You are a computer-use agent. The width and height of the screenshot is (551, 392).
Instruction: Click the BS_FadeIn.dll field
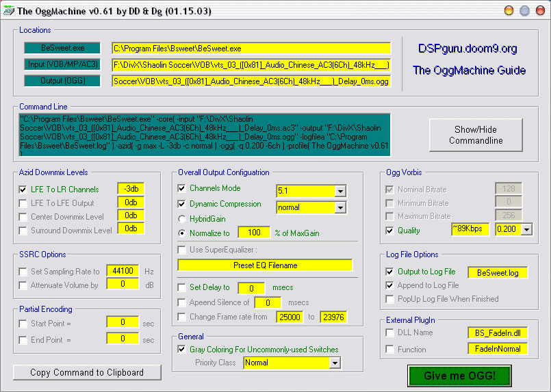click(x=498, y=332)
